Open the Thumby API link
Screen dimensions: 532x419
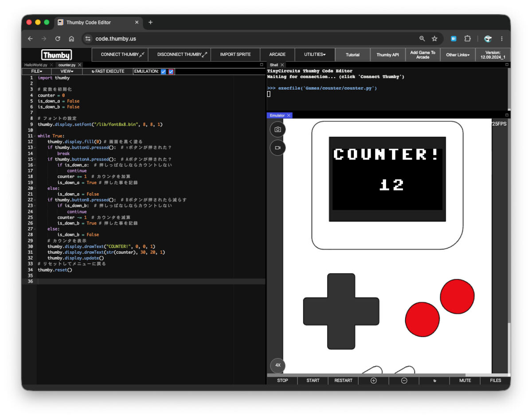(387, 55)
